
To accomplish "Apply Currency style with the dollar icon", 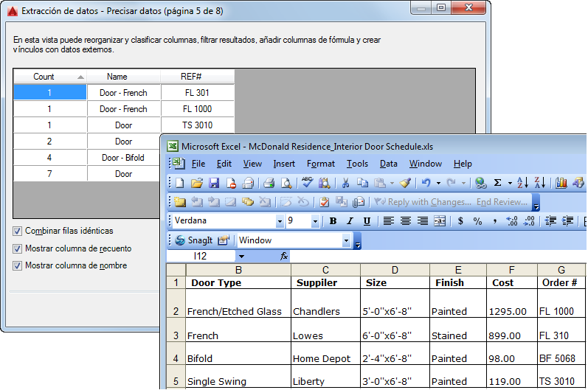I will 460,221.
